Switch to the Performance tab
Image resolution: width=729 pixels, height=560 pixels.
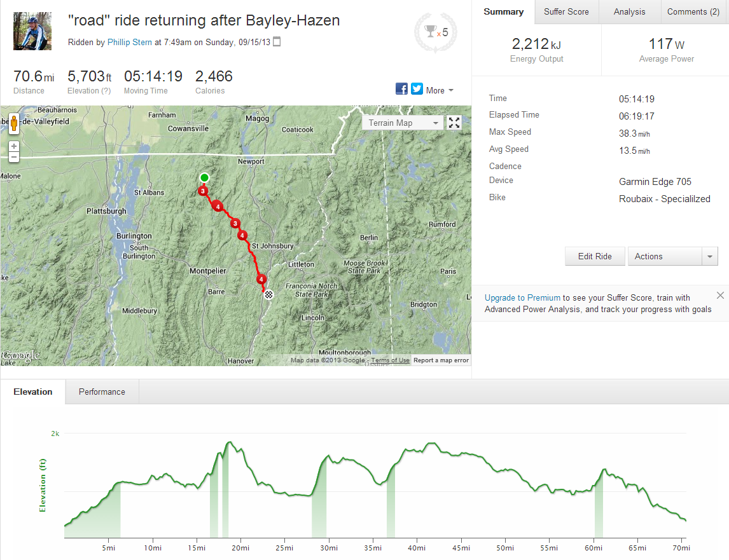101,392
